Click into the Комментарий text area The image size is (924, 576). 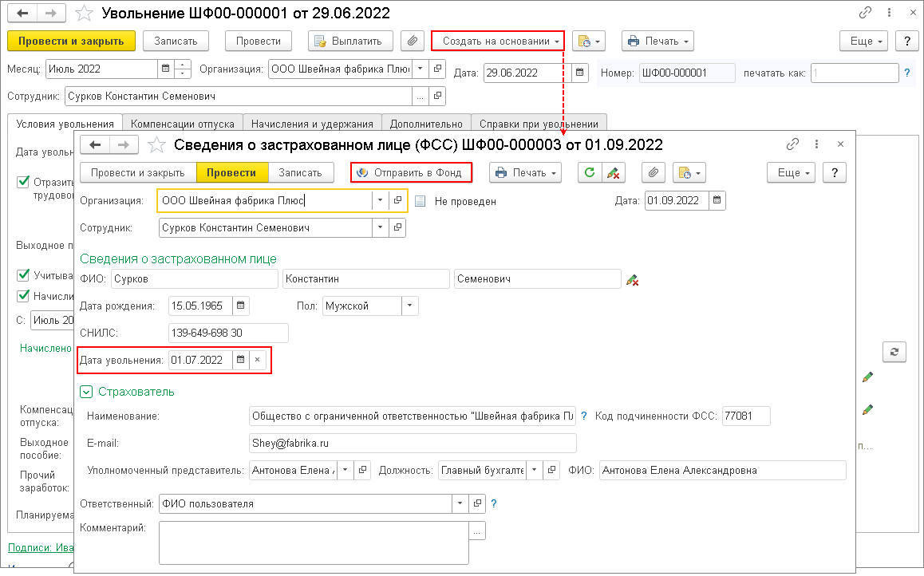pyautogui.click(x=314, y=543)
